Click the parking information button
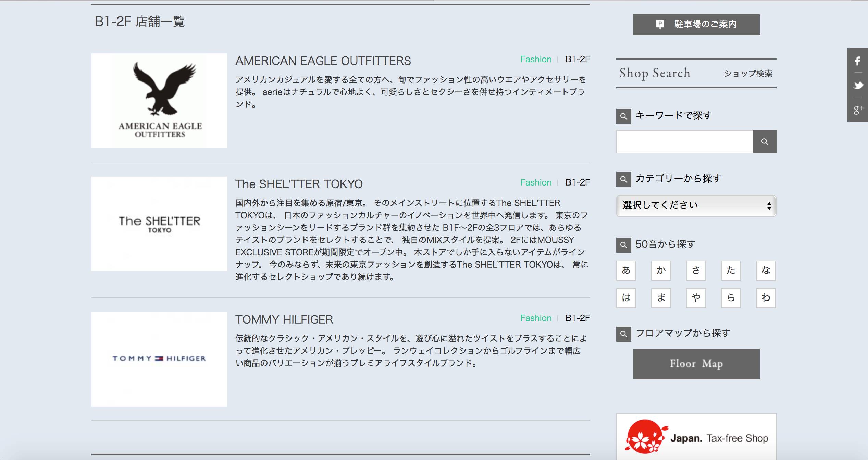The height and width of the screenshot is (460, 868). tap(696, 24)
